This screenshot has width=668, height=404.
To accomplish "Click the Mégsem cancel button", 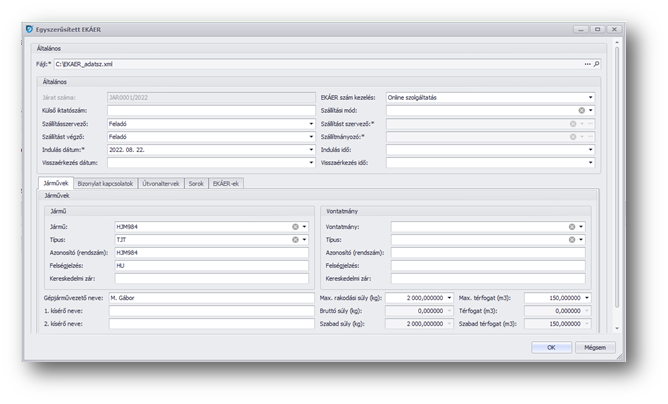I will pos(595,347).
